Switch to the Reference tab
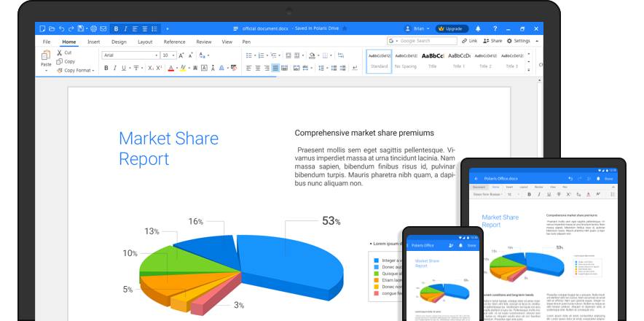The width and height of the screenshot is (644, 321). point(175,42)
